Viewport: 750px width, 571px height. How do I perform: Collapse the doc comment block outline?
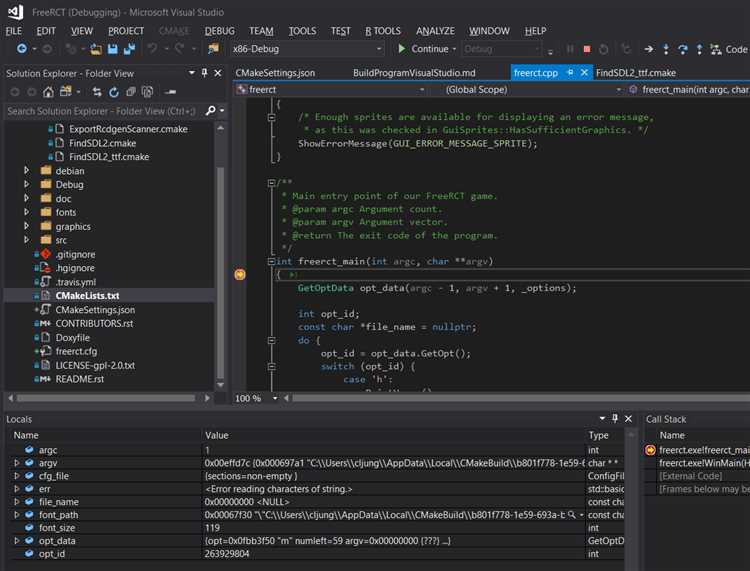271,183
